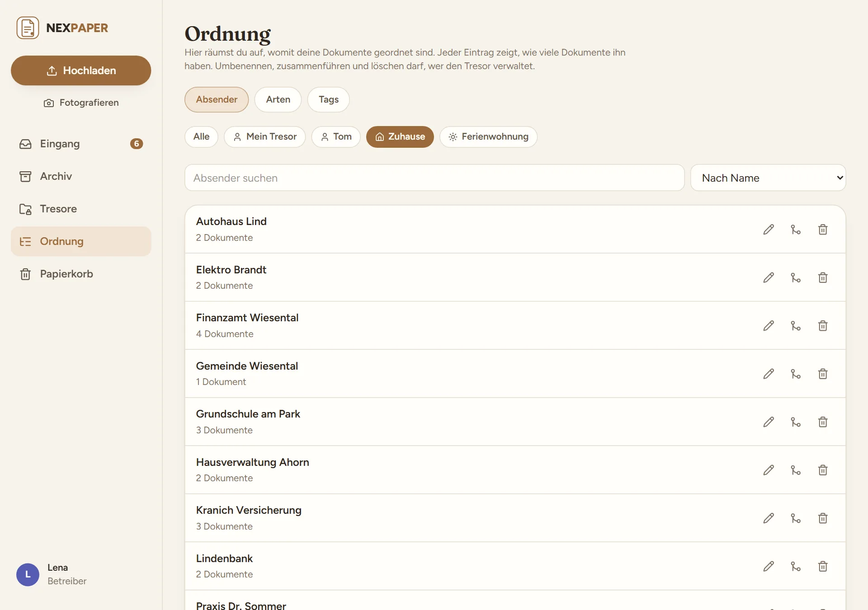This screenshot has width=868, height=610.
Task: Merge Autohaus Lind sender
Action: click(796, 230)
